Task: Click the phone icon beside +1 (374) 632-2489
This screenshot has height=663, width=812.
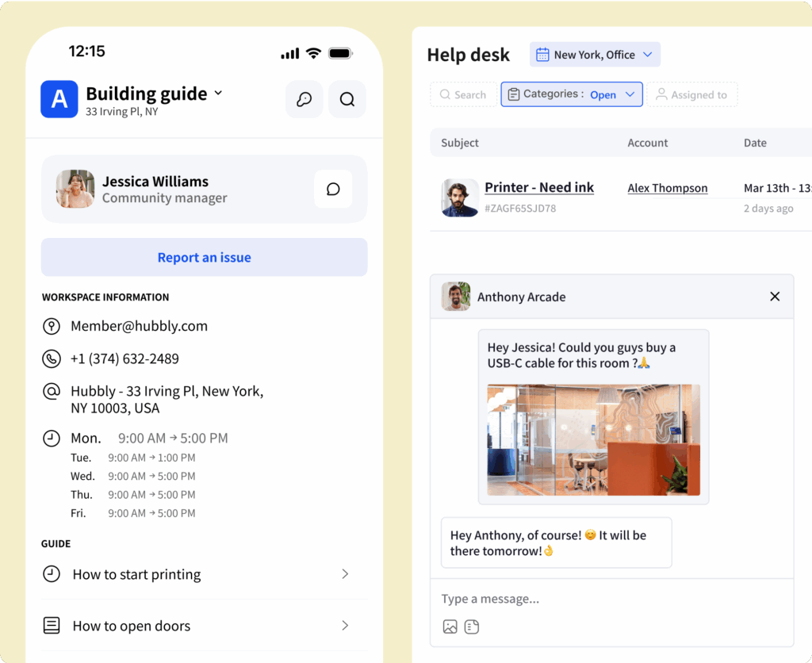Action: click(51, 358)
